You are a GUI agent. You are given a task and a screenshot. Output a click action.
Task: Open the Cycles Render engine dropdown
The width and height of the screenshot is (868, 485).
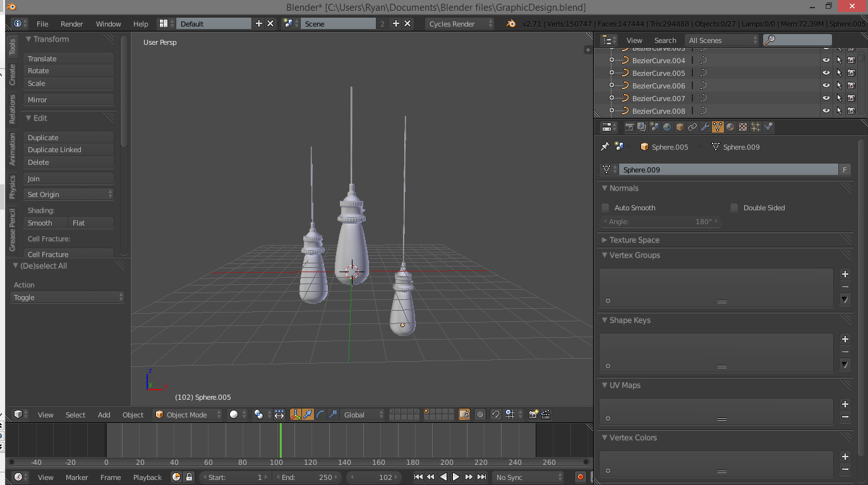(x=459, y=23)
